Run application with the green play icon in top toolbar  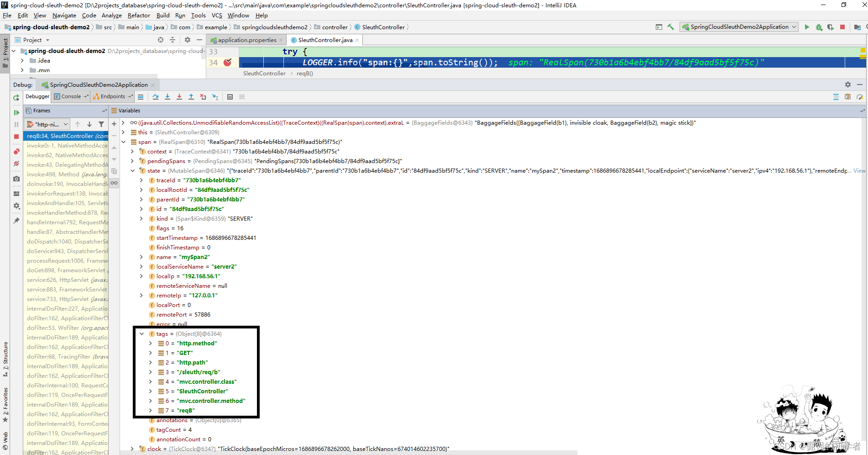click(807, 27)
